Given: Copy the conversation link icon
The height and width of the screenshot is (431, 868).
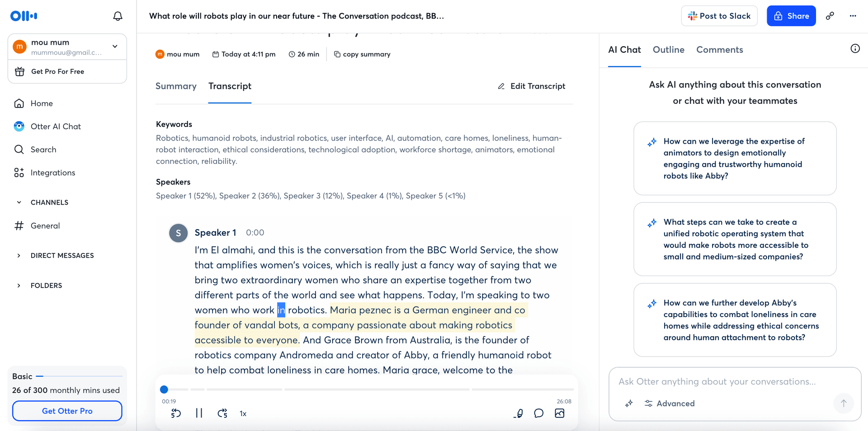Looking at the screenshot, I should pyautogui.click(x=830, y=16).
